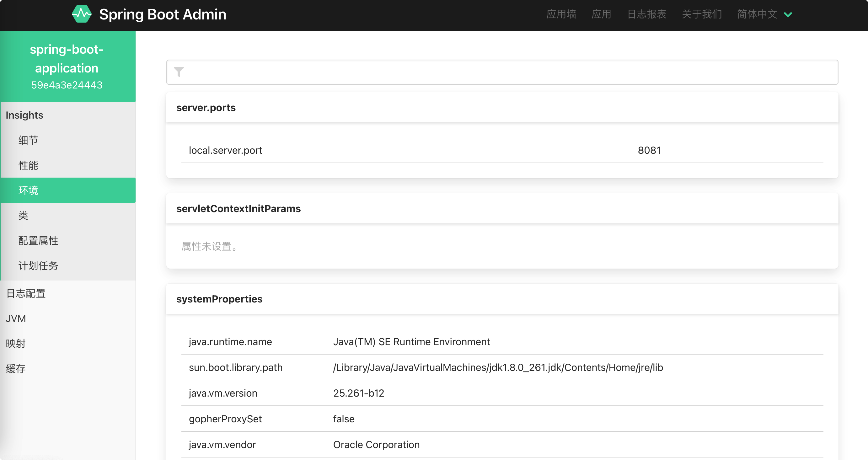Select the 25.261-b12 version value

pos(358,393)
